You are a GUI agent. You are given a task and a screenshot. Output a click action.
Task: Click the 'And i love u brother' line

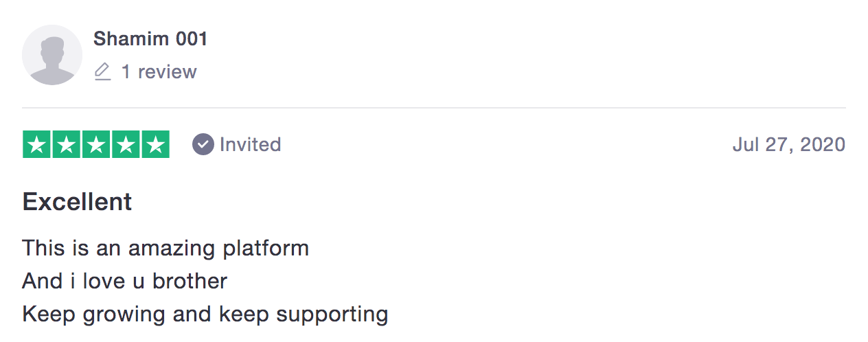pyautogui.click(x=124, y=281)
